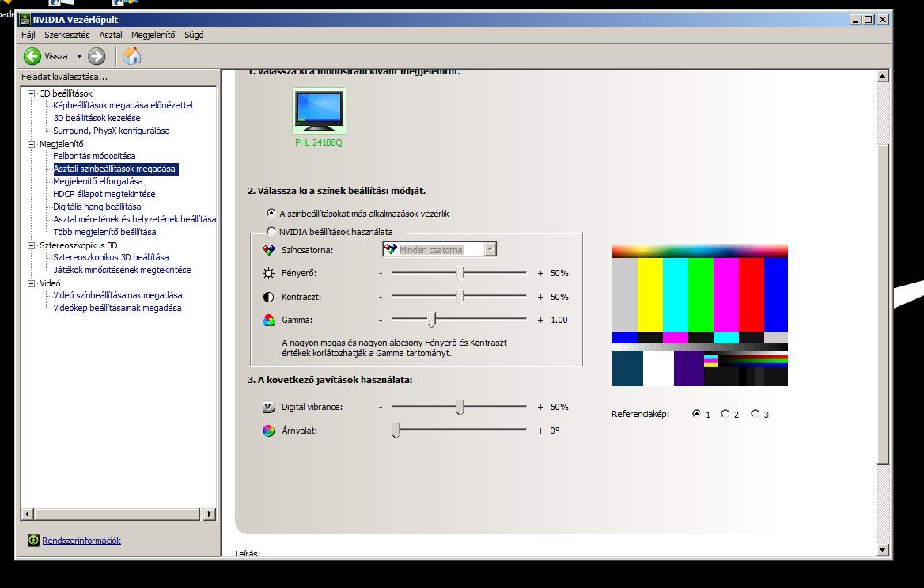The image size is (924, 588).
Task: Click the Fényerő plus sign
Action: [540, 274]
